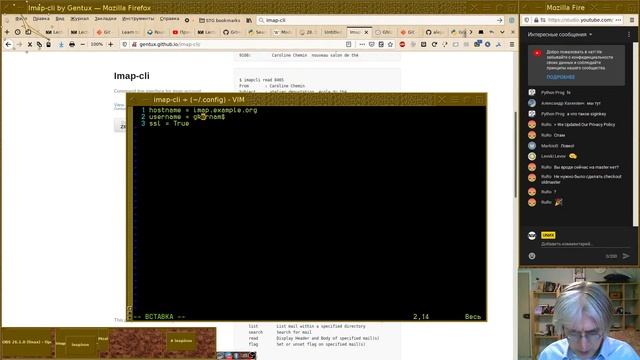The image size is (640, 360).
Task: Open the STG bookmarks folder
Action: pos(220,20)
